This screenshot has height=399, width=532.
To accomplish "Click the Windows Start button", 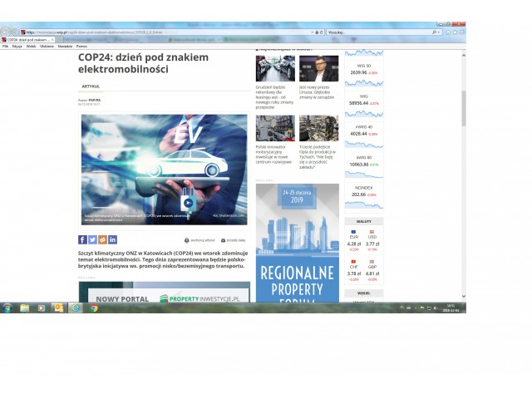I will 7,308.
